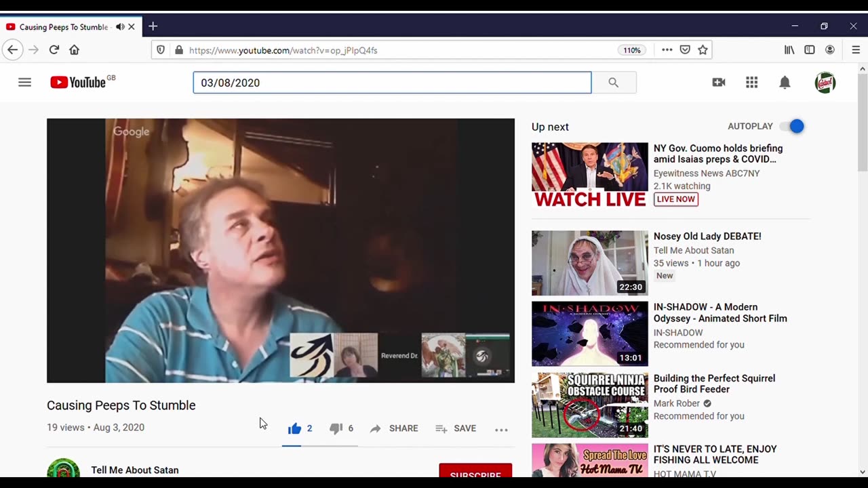868x488 pixels.
Task: Save the video to a playlist
Action: coord(456,428)
